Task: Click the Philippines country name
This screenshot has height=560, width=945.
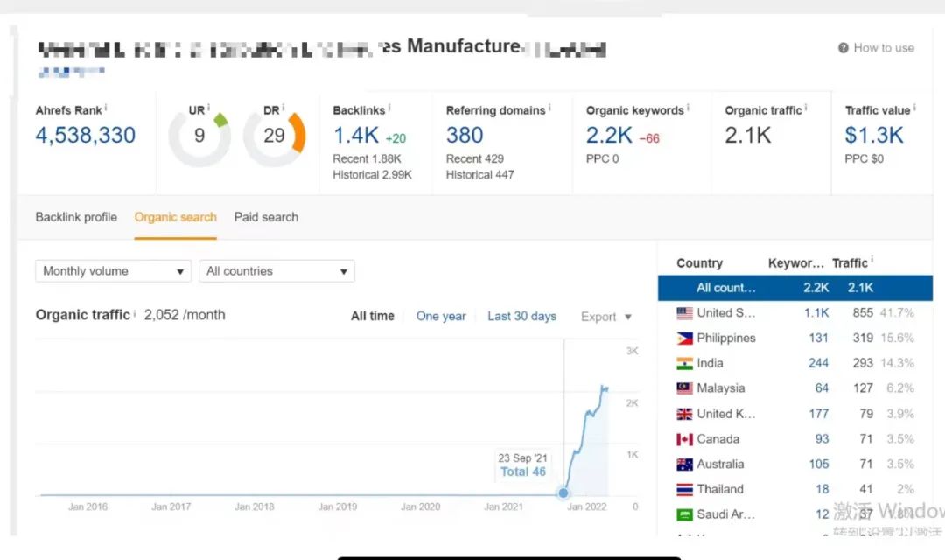Action: (x=726, y=338)
